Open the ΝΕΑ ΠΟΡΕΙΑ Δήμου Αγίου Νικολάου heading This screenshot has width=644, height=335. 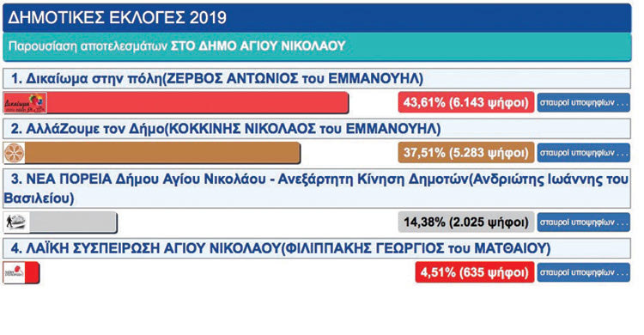tap(317, 188)
